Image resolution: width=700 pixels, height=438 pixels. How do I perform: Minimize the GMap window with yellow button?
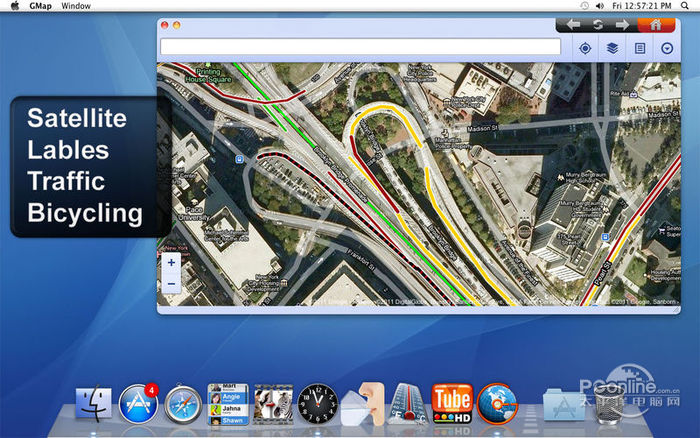point(177,25)
